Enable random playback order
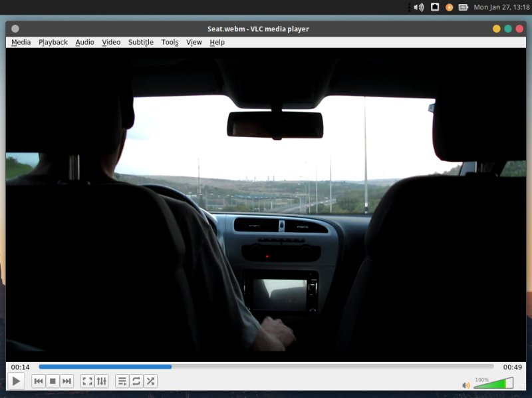 pyautogui.click(x=150, y=381)
